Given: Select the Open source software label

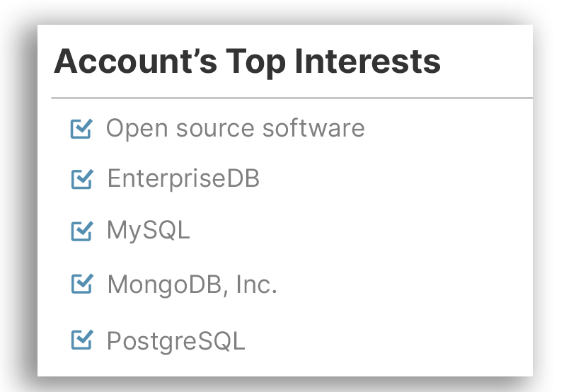Looking at the screenshot, I should click(x=235, y=129).
